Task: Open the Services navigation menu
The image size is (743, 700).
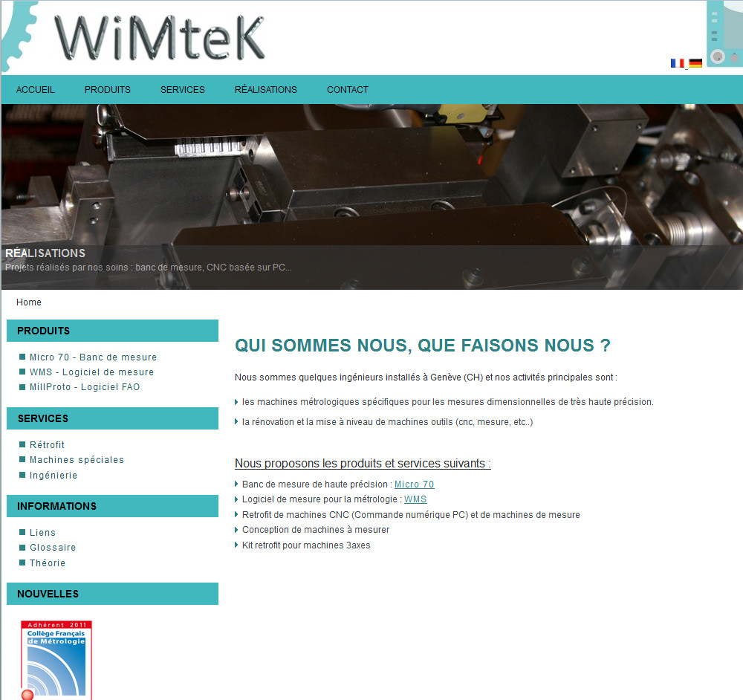Action: coord(183,90)
